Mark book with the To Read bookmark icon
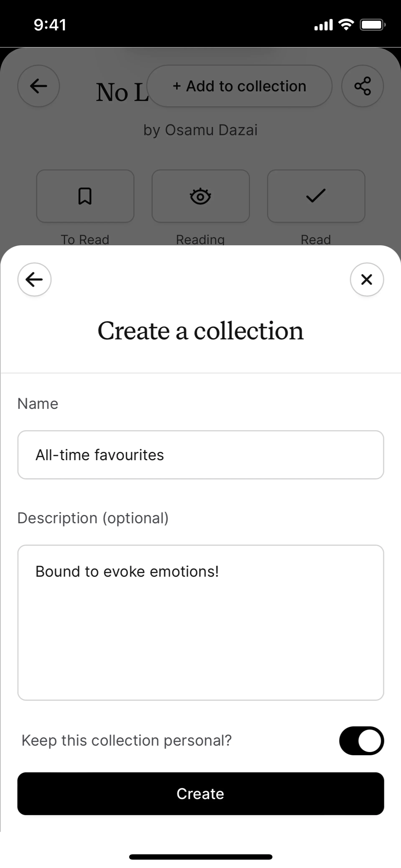This screenshot has height=868, width=401. point(85,196)
